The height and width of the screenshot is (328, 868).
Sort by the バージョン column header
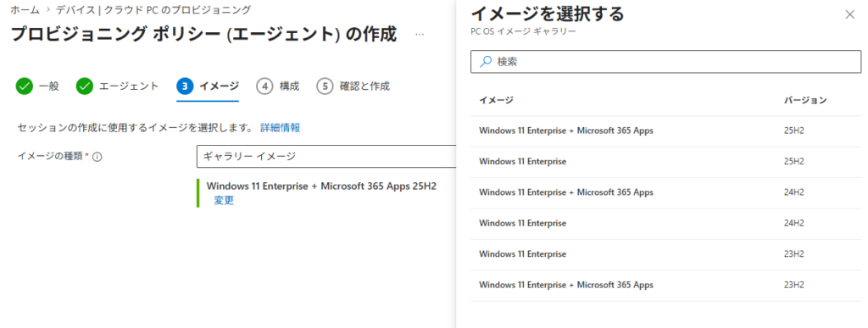pos(805,100)
